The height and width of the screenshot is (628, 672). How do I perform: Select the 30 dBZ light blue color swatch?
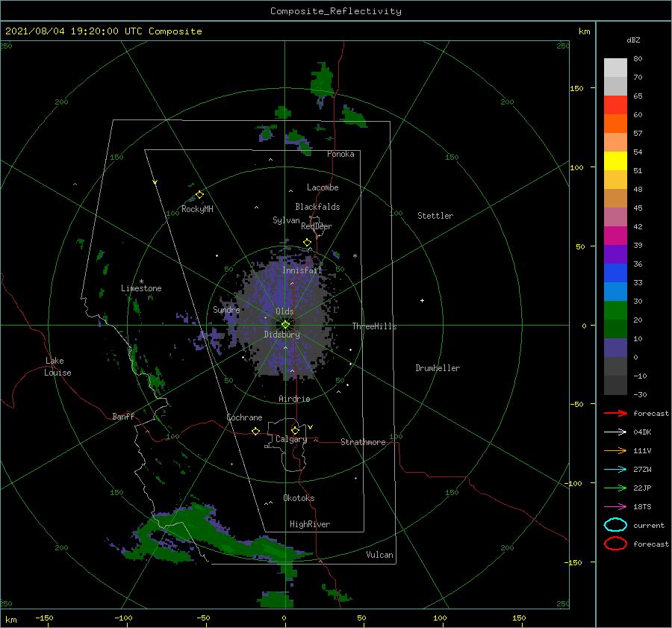[x=615, y=291]
